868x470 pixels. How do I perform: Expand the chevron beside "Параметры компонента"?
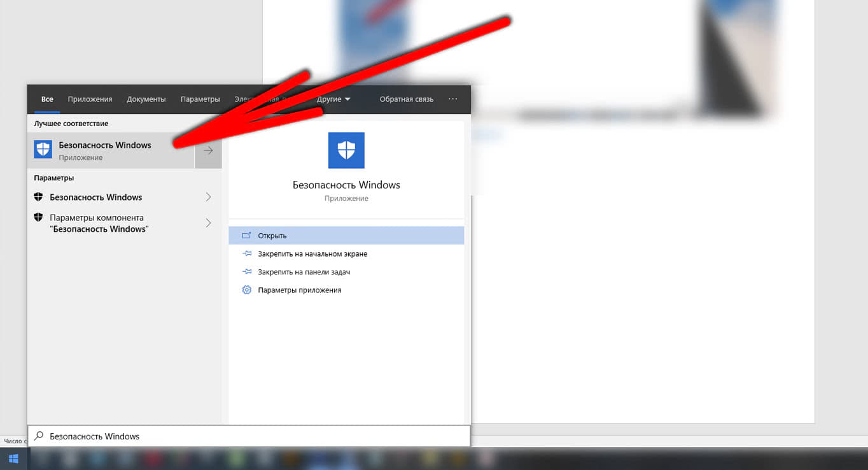[x=208, y=223]
